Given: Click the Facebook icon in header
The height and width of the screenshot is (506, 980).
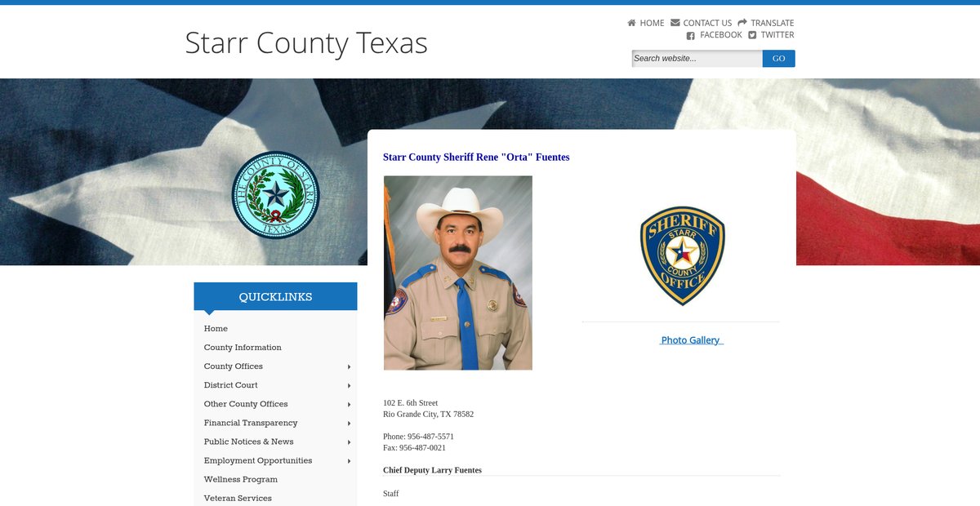Looking at the screenshot, I should tap(691, 35).
